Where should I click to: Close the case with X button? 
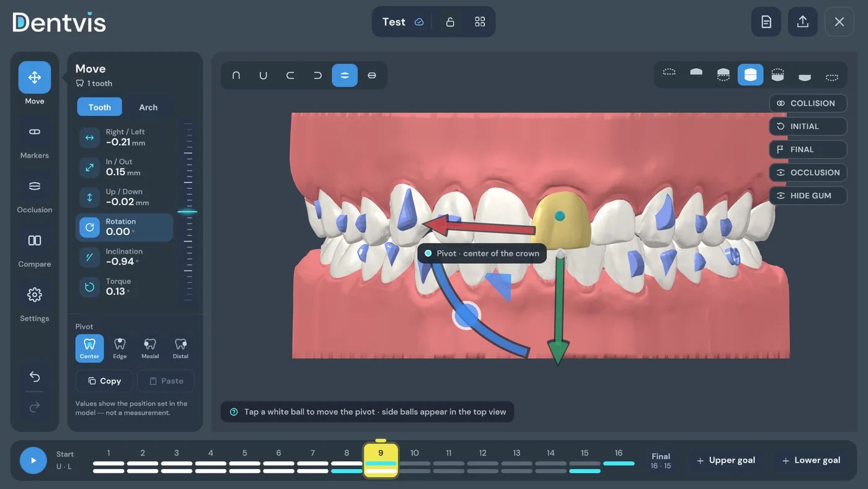coord(839,22)
